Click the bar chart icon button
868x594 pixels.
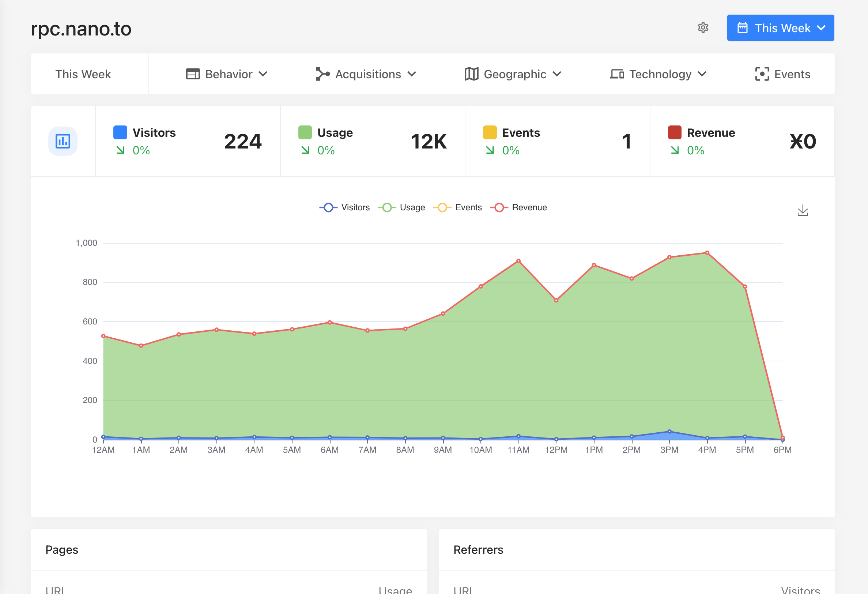[63, 141]
